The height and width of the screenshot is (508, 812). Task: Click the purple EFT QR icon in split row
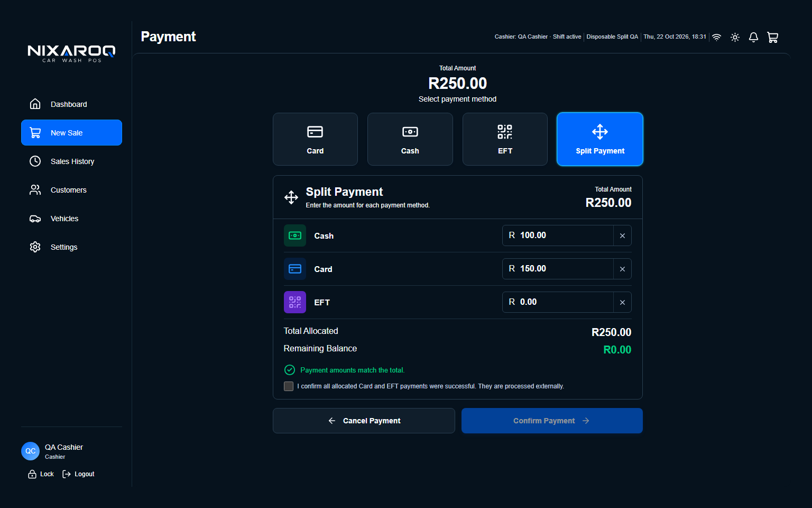pos(295,302)
